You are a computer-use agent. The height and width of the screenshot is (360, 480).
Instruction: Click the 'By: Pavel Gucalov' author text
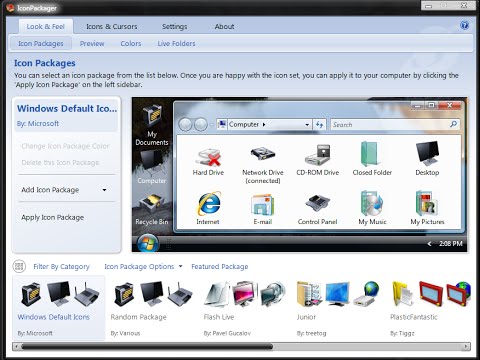[227, 333]
